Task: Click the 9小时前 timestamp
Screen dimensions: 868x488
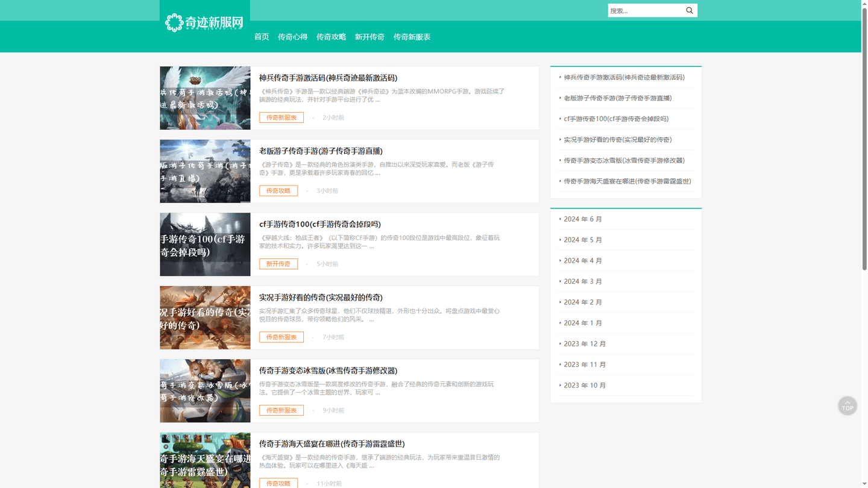Action: (x=333, y=410)
